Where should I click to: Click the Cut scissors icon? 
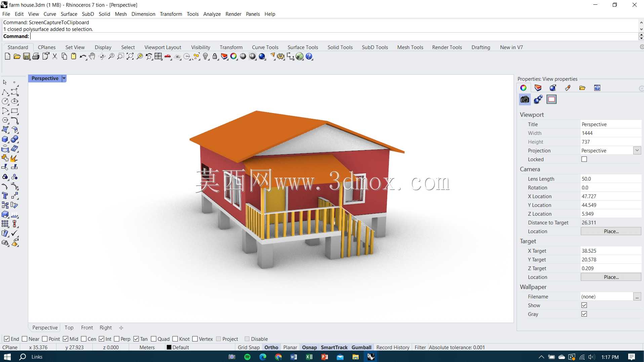tap(55, 56)
